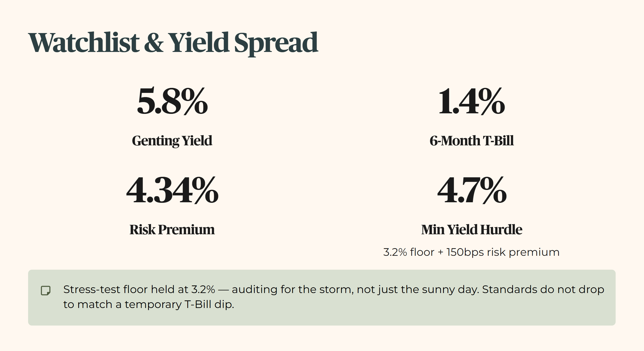The height and width of the screenshot is (351, 644).
Task: Click the green callout box background
Action: click(322, 298)
